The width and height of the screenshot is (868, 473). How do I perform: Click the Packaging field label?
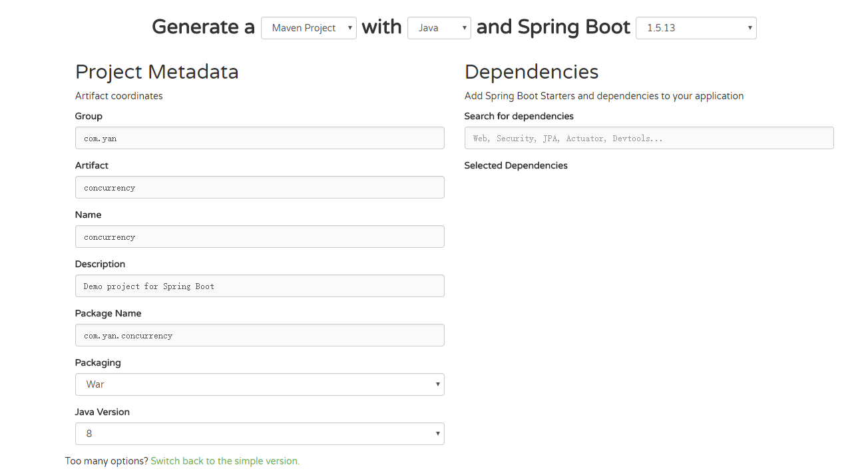[x=98, y=362]
